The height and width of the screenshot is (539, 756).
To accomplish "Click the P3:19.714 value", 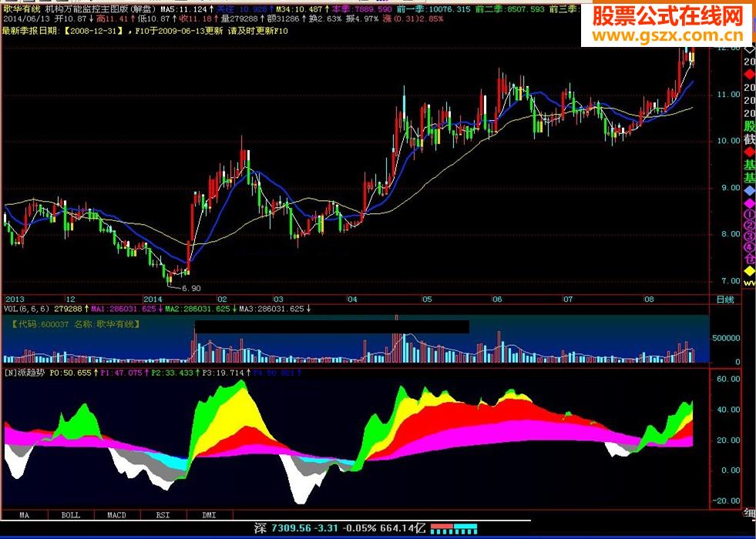I will (x=226, y=373).
